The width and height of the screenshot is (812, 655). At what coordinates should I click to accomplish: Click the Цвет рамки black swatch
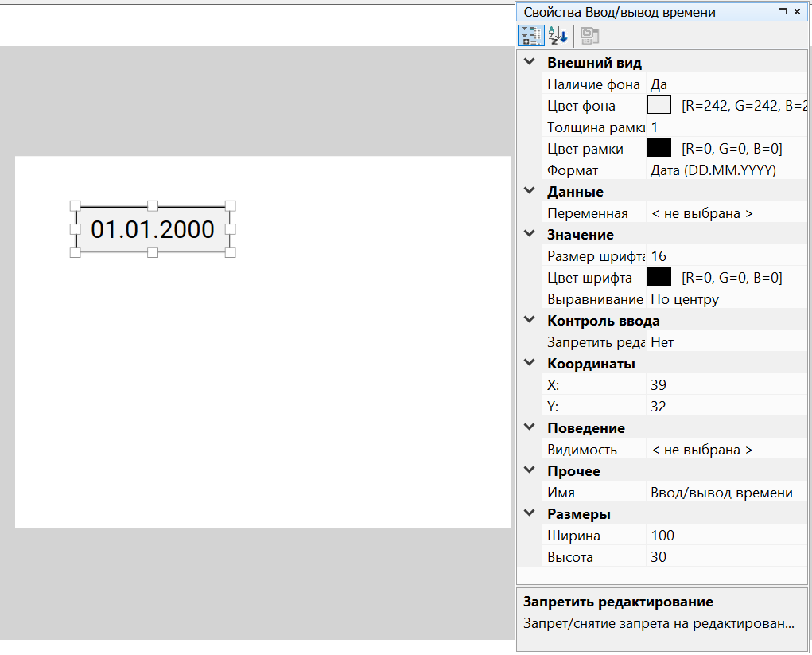pyautogui.click(x=660, y=149)
